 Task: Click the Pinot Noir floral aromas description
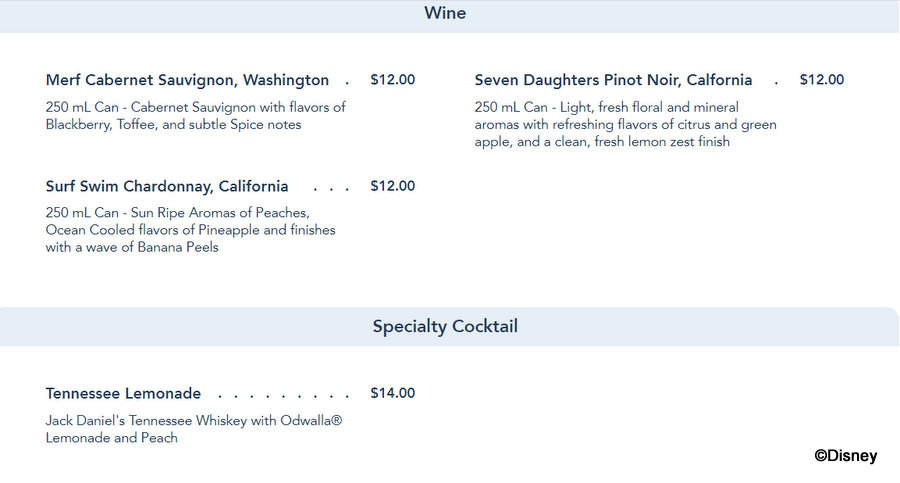coord(626,125)
